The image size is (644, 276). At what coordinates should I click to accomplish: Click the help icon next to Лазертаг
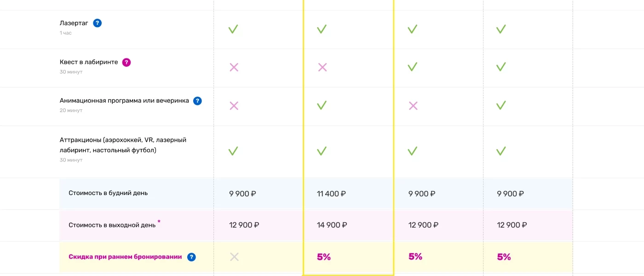[97, 23]
